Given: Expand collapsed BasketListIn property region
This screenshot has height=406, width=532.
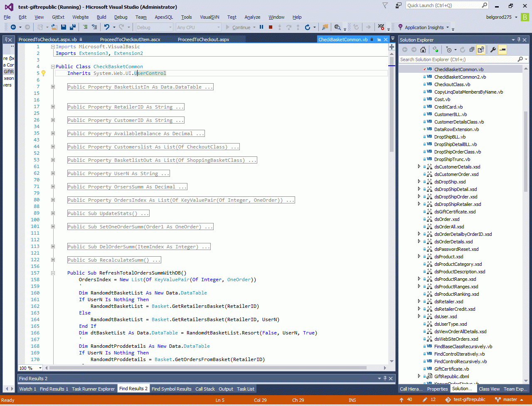Looking at the screenshot, I should (x=53, y=87).
